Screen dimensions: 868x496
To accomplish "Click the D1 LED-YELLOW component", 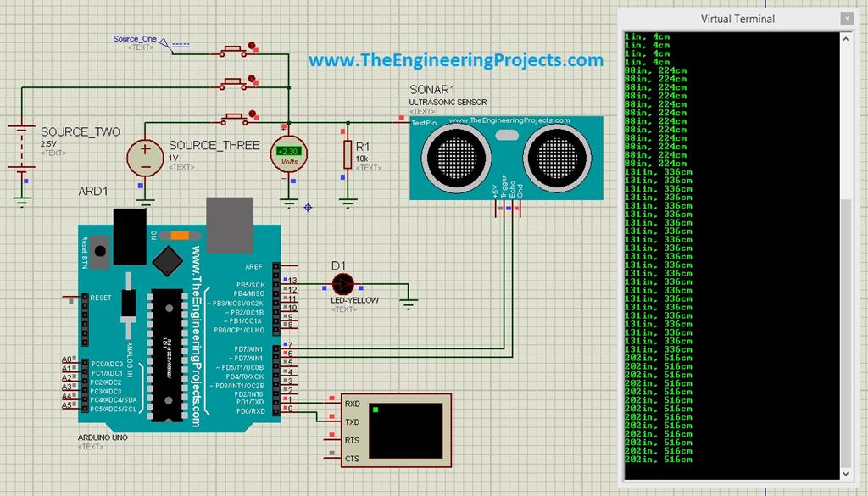I will tap(342, 285).
